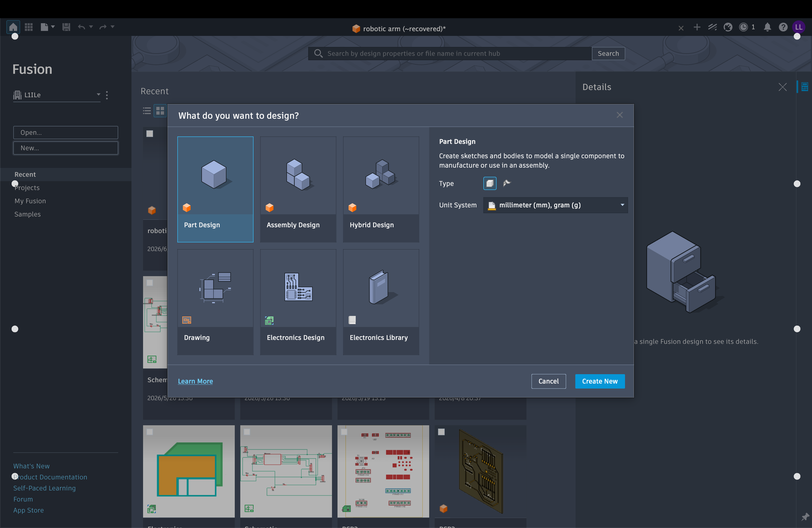Open the Unit System dropdown
Screen dimensions: 812x528
tap(555, 205)
